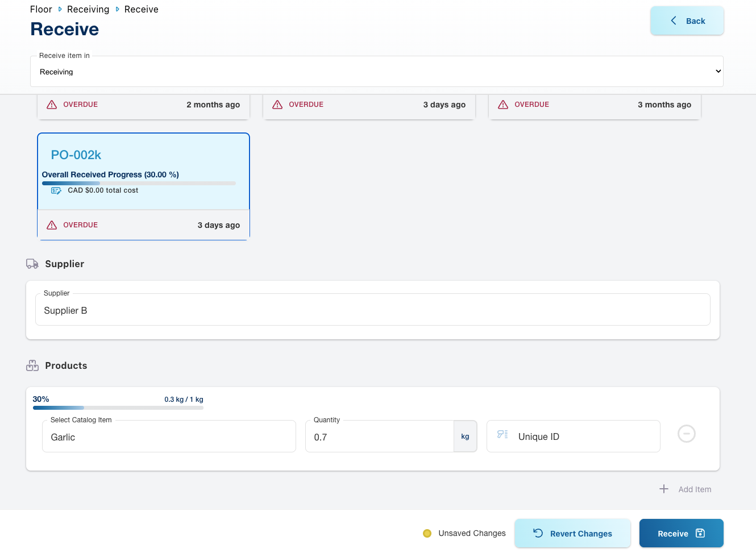Viewport: 756px width, 553px height.
Task: Click the Unique ID text field
Action: click(585, 436)
